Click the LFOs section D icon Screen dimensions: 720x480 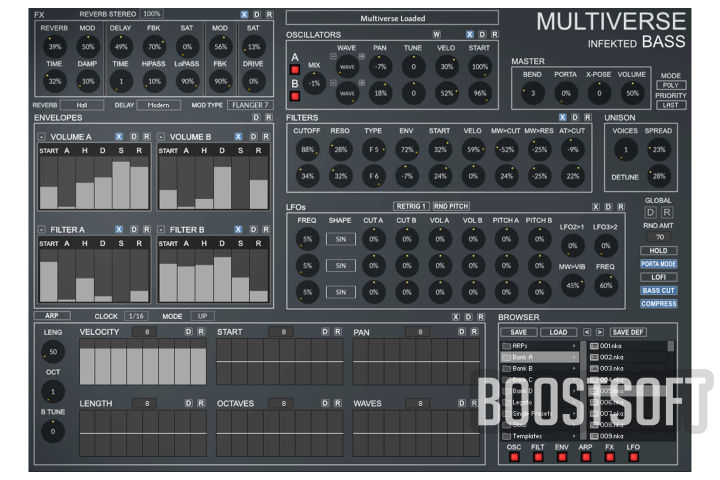click(x=609, y=207)
